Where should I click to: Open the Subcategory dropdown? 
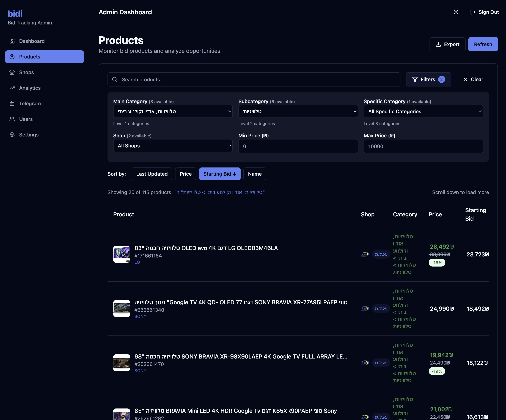pyautogui.click(x=298, y=111)
